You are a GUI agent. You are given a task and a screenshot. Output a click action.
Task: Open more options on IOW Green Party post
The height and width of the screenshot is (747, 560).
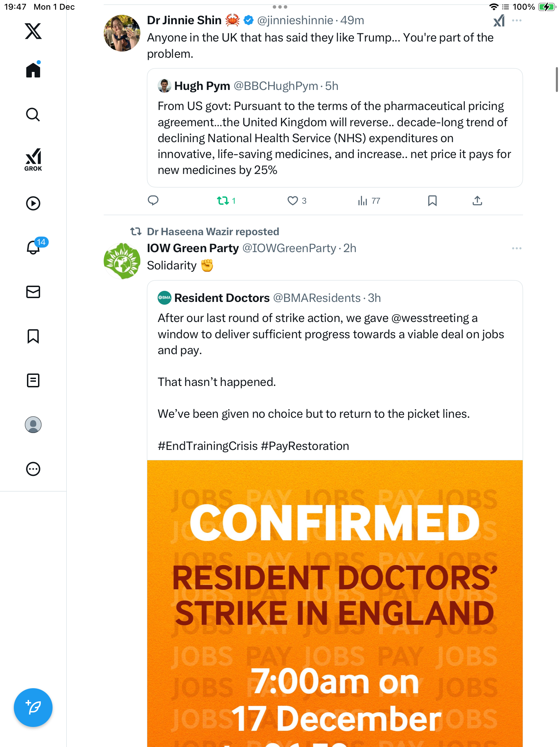[517, 248]
